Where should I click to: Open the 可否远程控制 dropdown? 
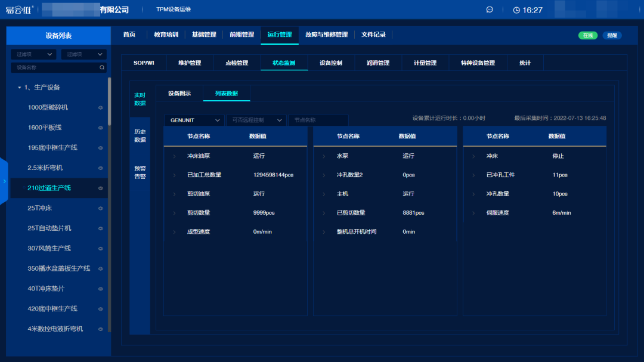click(256, 120)
